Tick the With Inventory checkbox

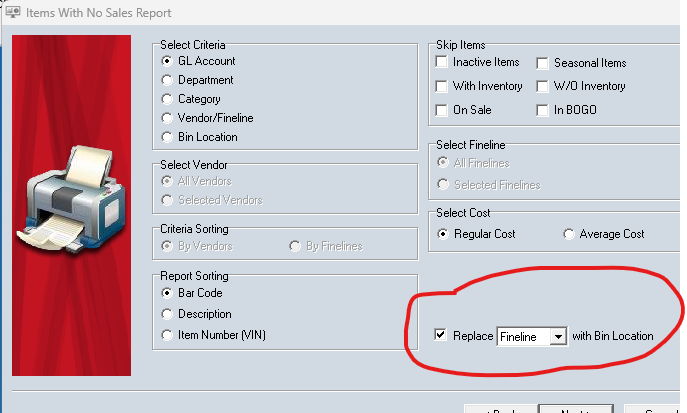point(442,86)
